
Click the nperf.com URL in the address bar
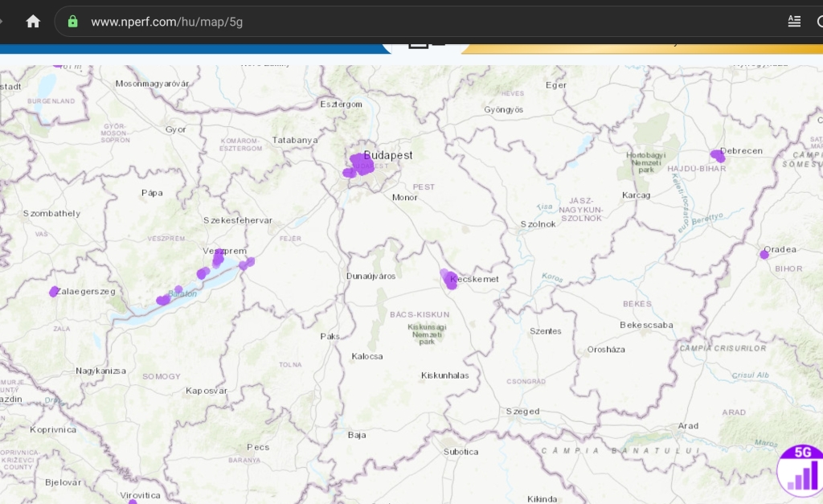click(167, 22)
